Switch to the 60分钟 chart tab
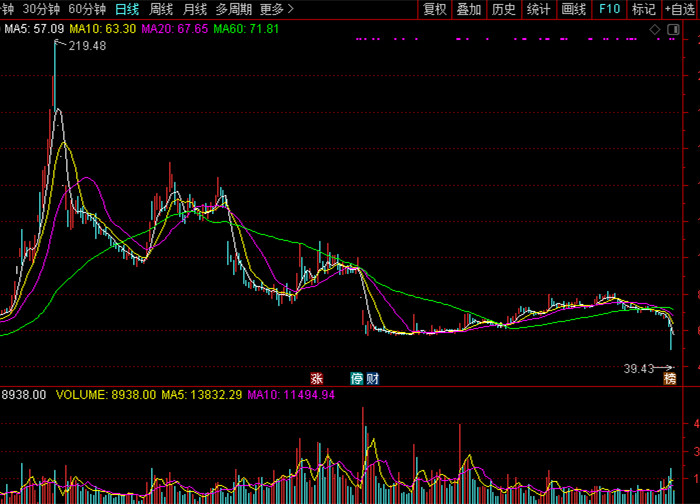 tap(87, 9)
